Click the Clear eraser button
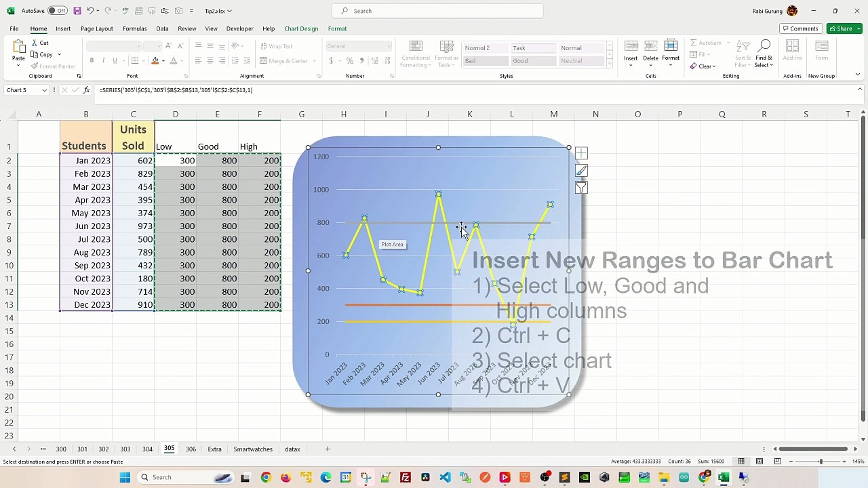 [703, 66]
